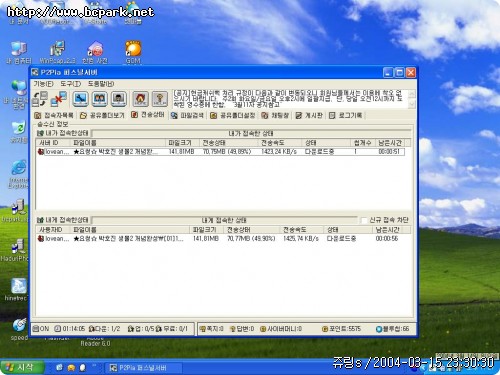Click the single-user portrait toolbar icon
This screenshot has width=500, height=375.
[119, 99]
